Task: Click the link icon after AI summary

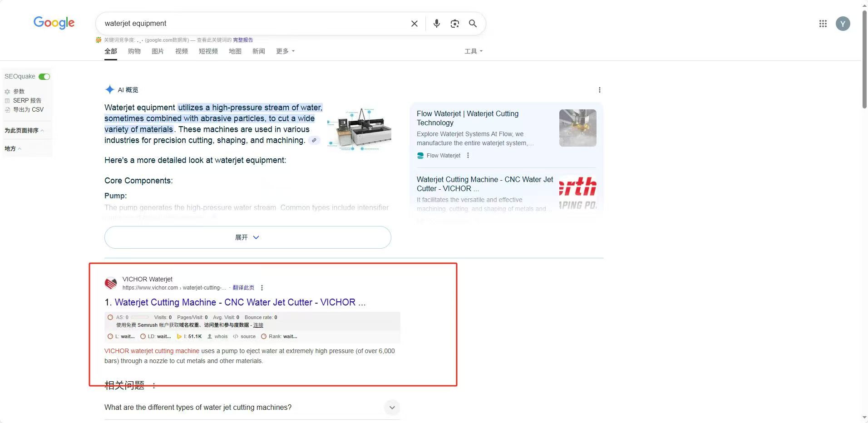Action: pyautogui.click(x=314, y=140)
